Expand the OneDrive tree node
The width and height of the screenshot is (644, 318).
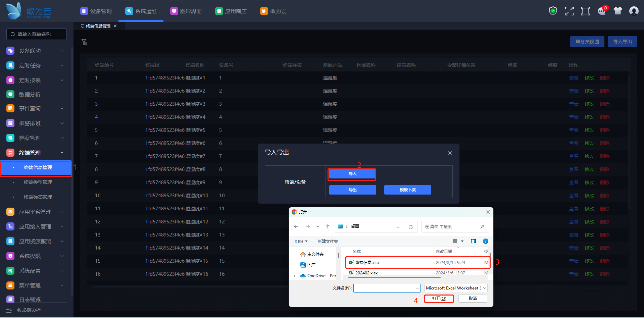295,276
